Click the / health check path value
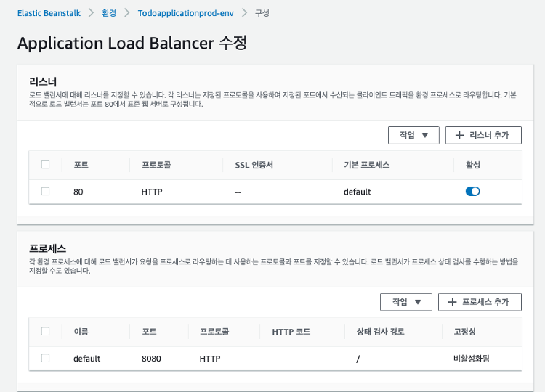 (358, 359)
